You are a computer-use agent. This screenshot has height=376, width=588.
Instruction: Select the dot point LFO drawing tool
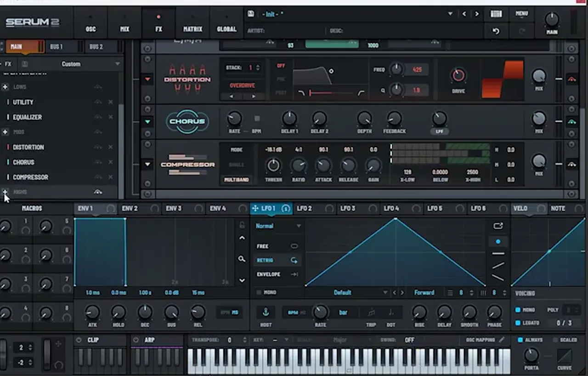498,241
